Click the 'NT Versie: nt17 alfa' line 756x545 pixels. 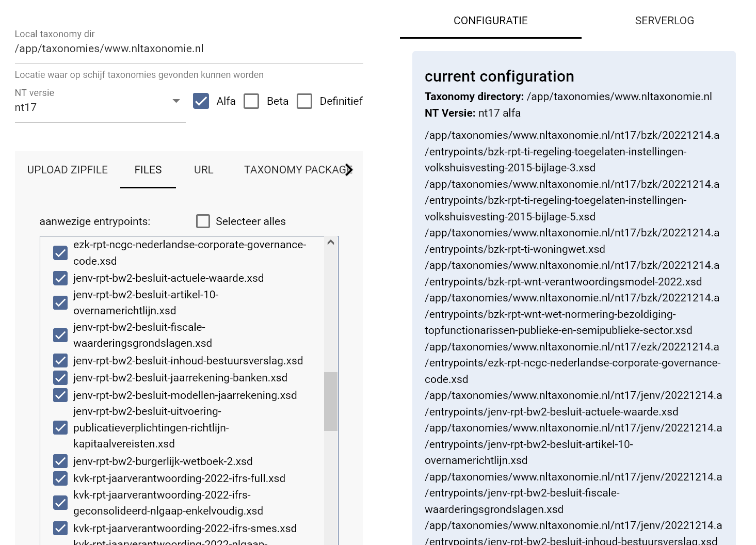[x=473, y=113]
